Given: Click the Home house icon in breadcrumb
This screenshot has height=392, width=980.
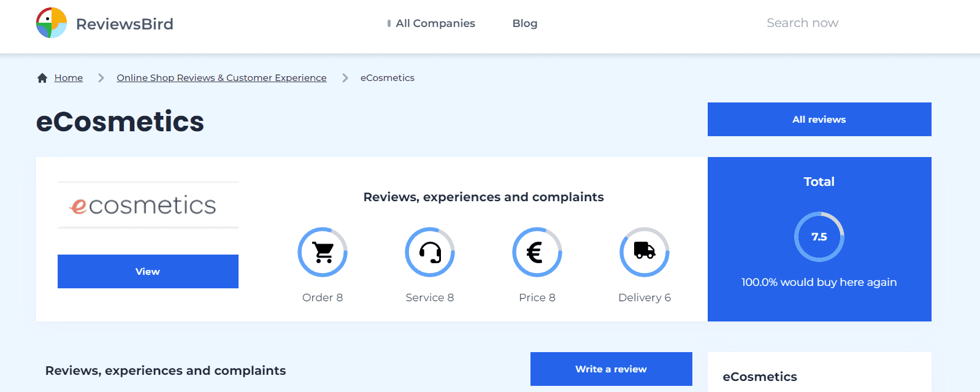Looking at the screenshot, I should (x=42, y=78).
